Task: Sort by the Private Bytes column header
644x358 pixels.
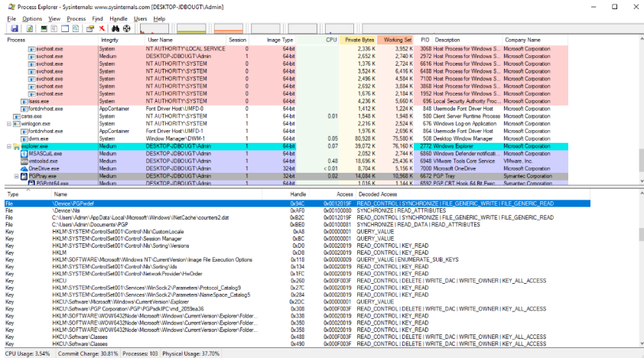Action: (359, 40)
